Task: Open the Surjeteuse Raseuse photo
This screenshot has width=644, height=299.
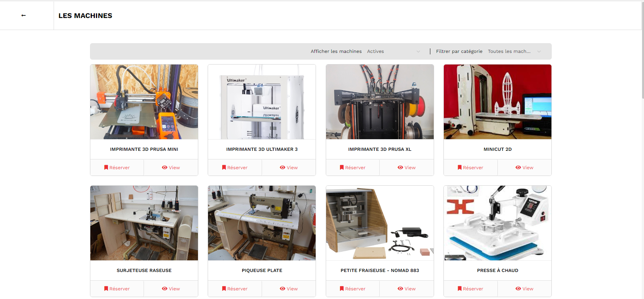Action: 144,223
